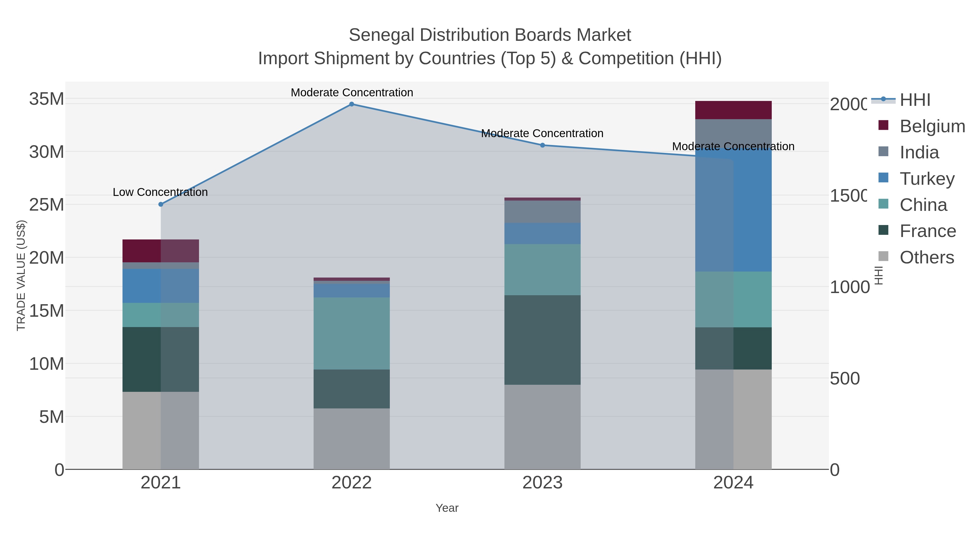Toggle the Turkey legend entry
Image resolution: width=980 pixels, height=551 pixels.
pos(916,178)
